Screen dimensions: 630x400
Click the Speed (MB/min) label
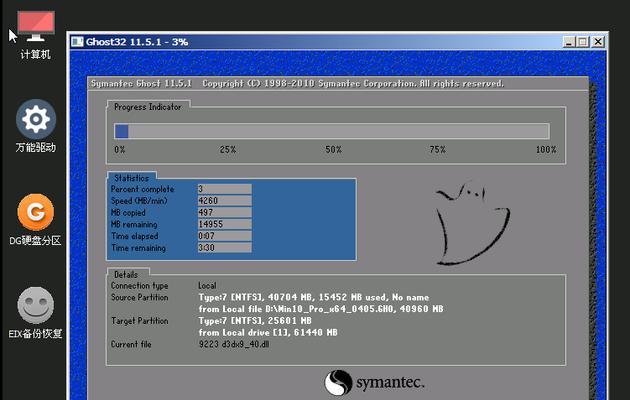139,201
